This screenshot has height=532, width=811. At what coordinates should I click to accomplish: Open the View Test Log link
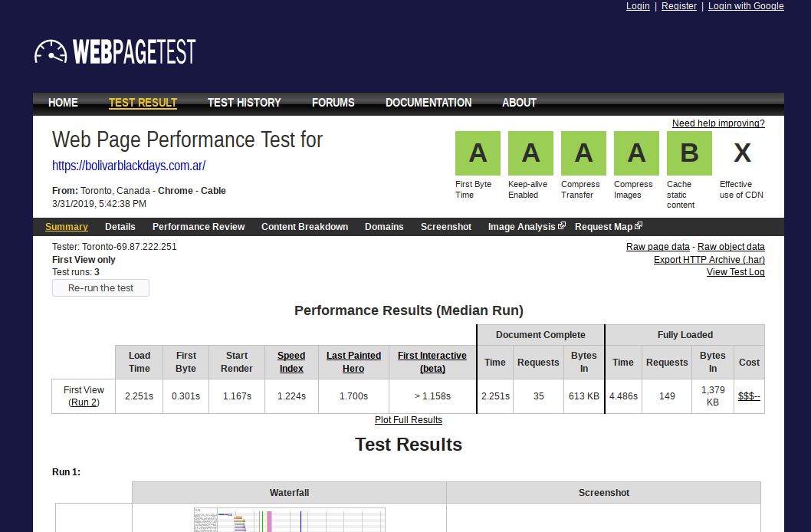click(x=735, y=272)
